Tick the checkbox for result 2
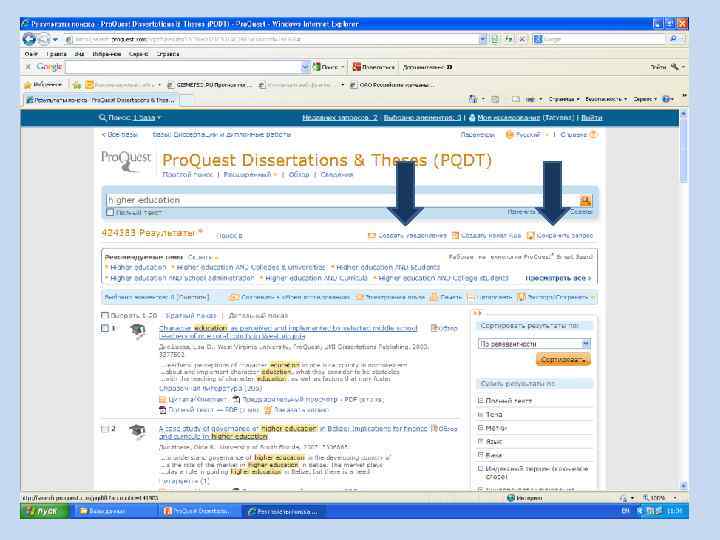 coord(104,429)
